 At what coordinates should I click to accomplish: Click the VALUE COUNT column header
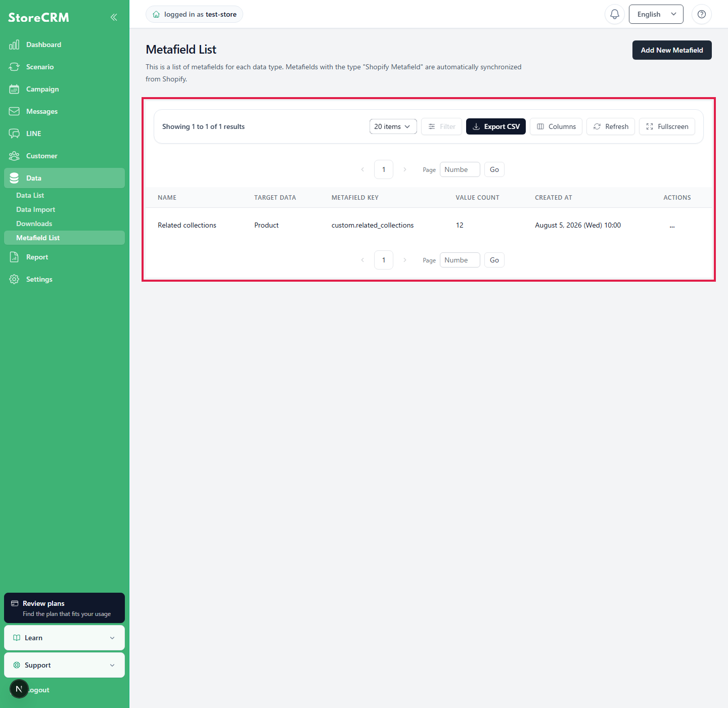click(x=477, y=198)
